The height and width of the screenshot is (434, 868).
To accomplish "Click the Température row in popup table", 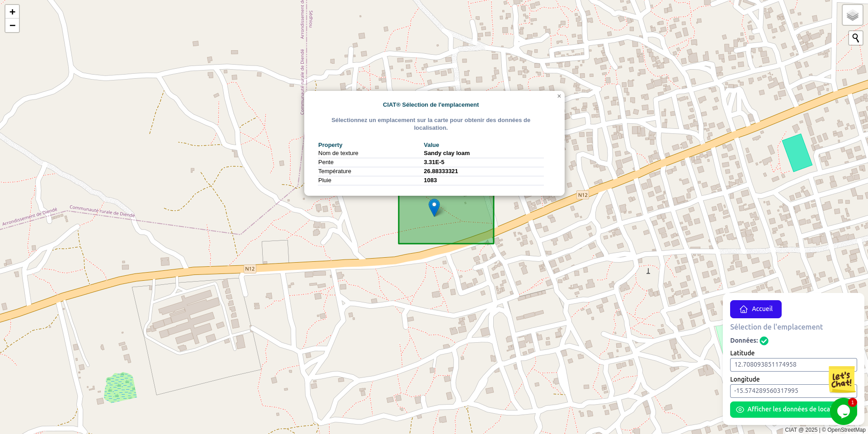I will [x=335, y=171].
